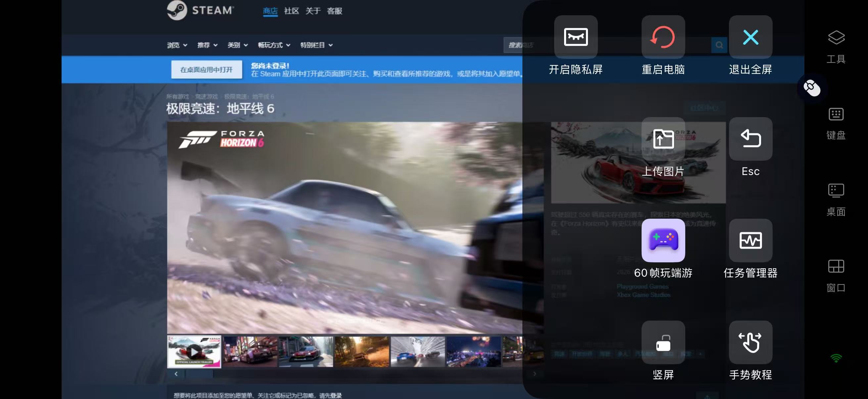Image resolution: width=868 pixels, height=399 pixels.
Task: Select the autumn forest road thumbnail
Action: pyautogui.click(x=362, y=352)
